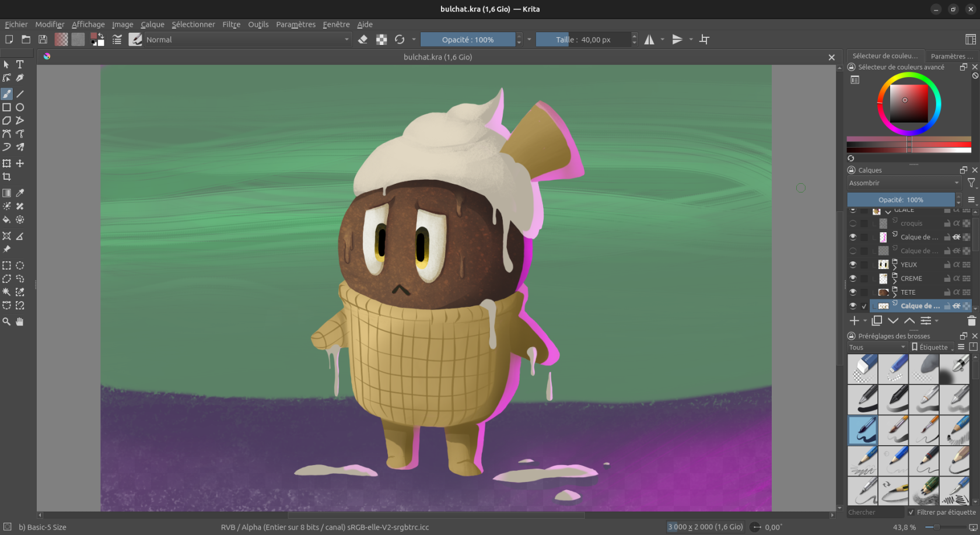The image size is (980, 535).
Task: Select the transform tool
Action: [6, 163]
